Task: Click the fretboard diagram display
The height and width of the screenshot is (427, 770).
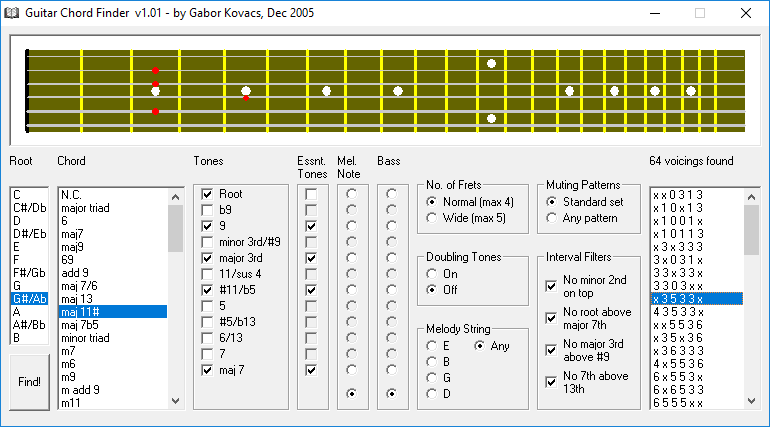Action: tap(385, 90)
